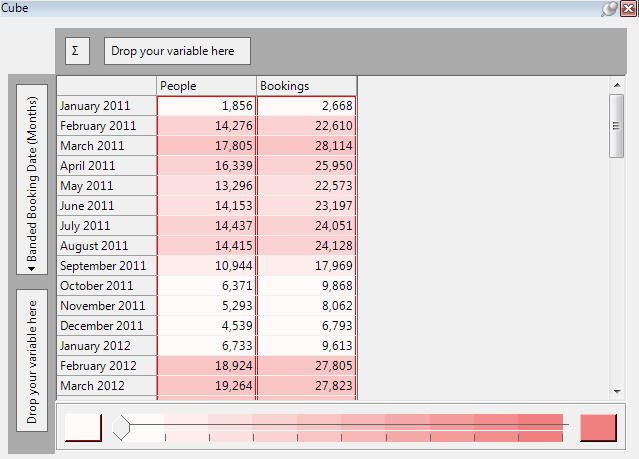Click Bookings cell 25,950
The height and width of the screenshot is (459, 639).
click(306, 166)
